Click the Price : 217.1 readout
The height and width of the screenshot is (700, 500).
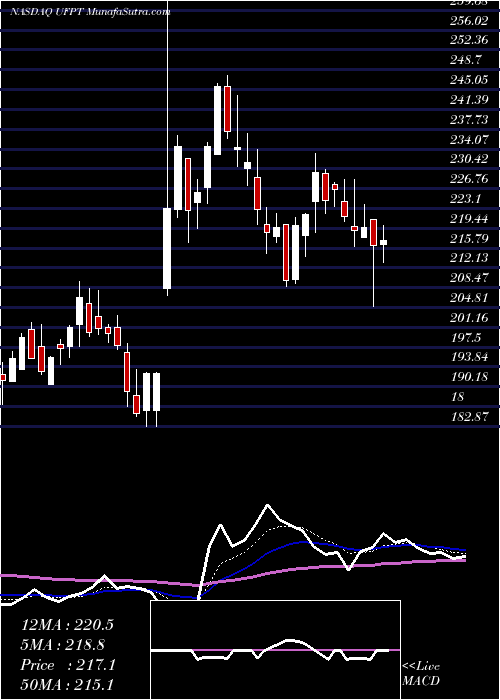[x=68, y=665]
